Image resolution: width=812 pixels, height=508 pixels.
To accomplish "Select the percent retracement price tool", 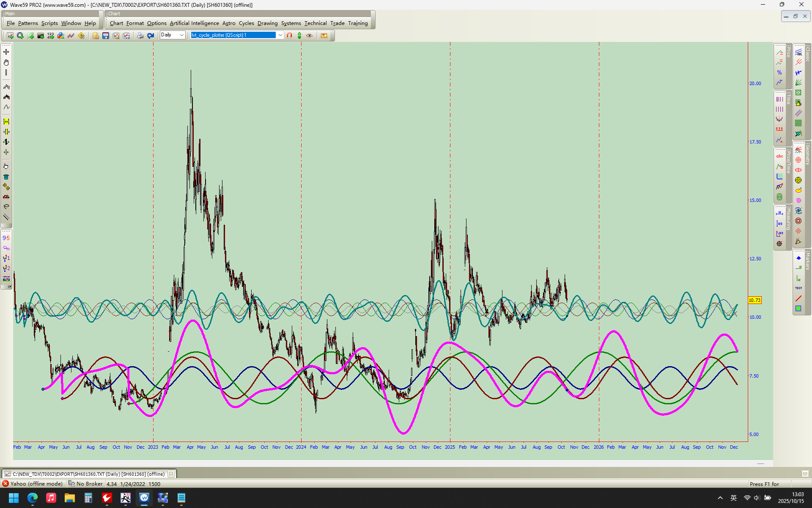I will coord(779,72).
